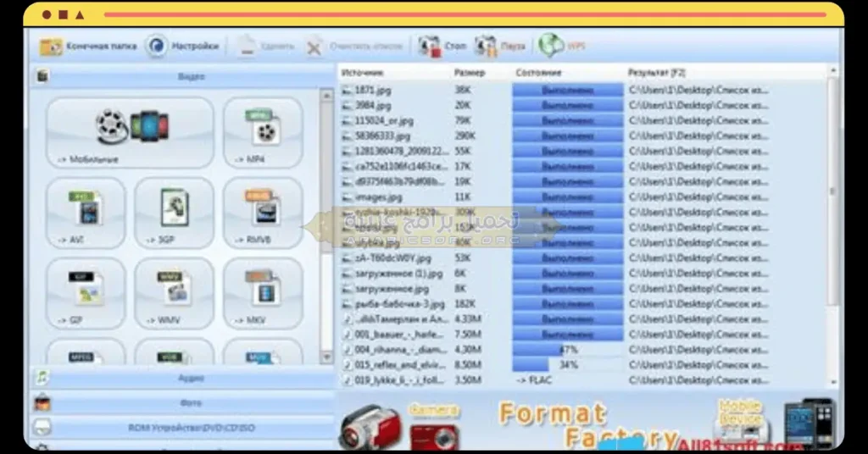Click the task list vertical scrollbar thumb
Image resolution: width=868 pixels, height=454 pixels.
(833, 191)
